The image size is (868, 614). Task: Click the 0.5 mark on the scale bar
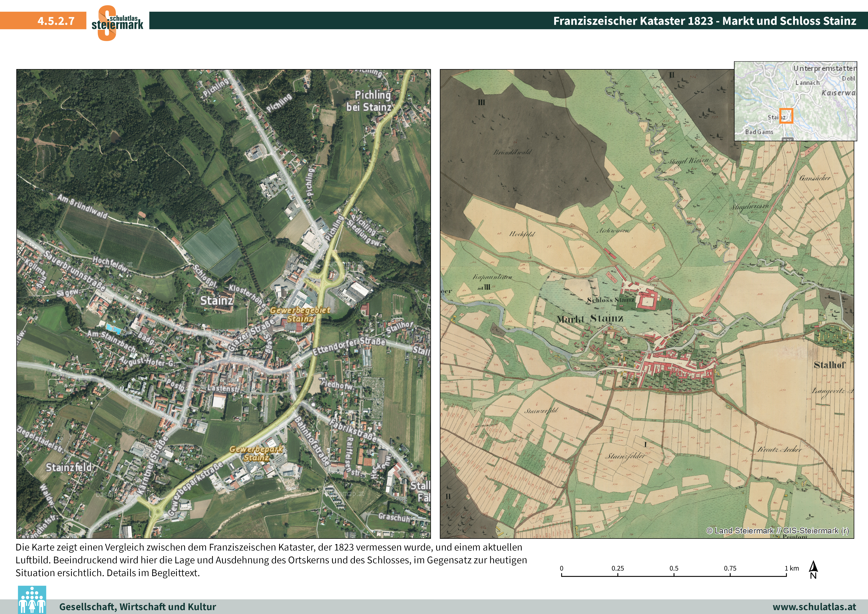(674, 568)
